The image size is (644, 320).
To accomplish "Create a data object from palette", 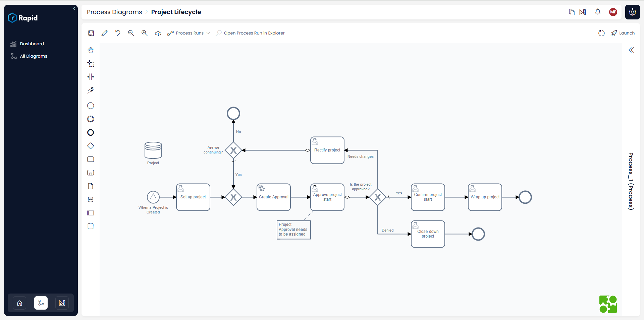I will point(91,186).
